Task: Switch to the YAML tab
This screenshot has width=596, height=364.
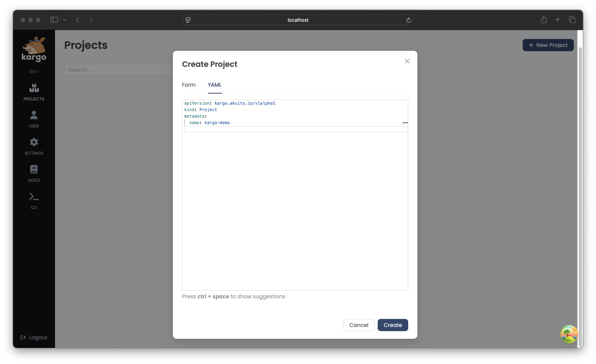Action: pos(215,85)
